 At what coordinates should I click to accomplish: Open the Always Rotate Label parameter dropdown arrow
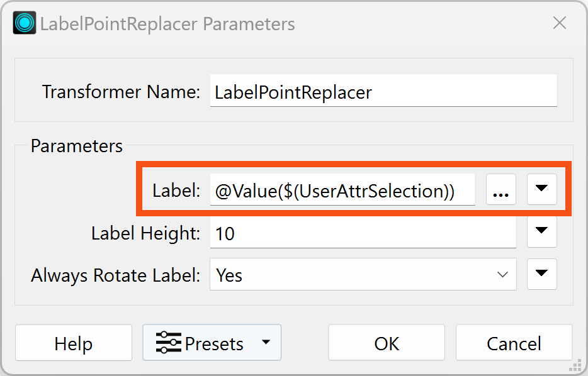(541, 275)
